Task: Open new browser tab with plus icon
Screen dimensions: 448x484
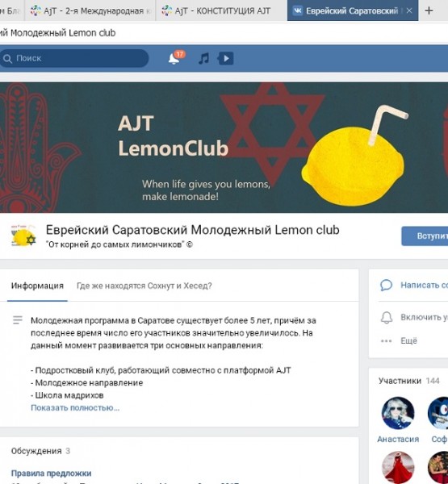Action: 429,10
